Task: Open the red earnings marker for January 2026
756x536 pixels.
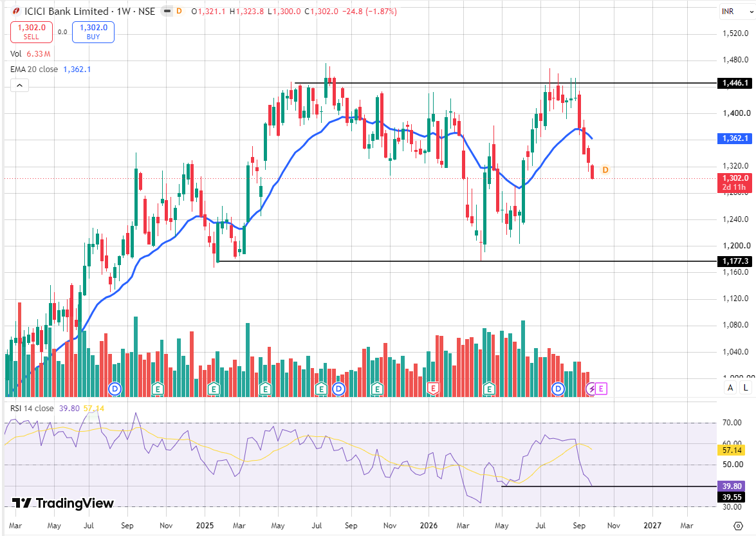Action: [x=433, y=389]
